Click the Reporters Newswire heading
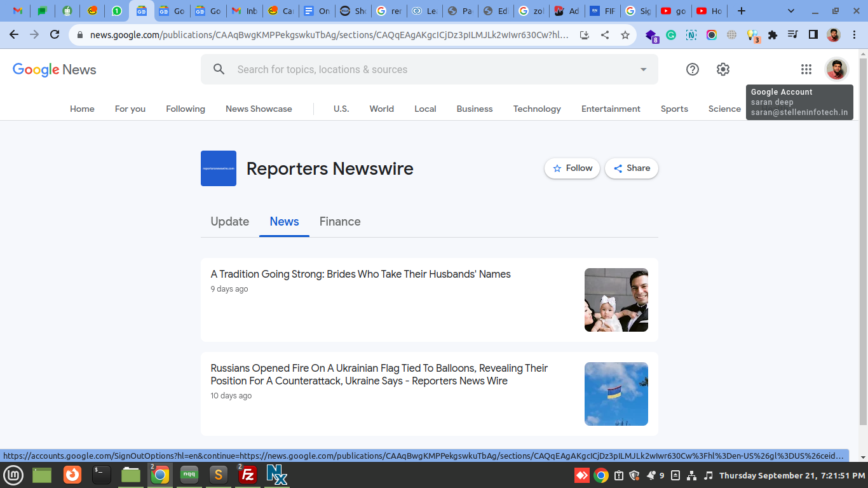 (330, 168)
